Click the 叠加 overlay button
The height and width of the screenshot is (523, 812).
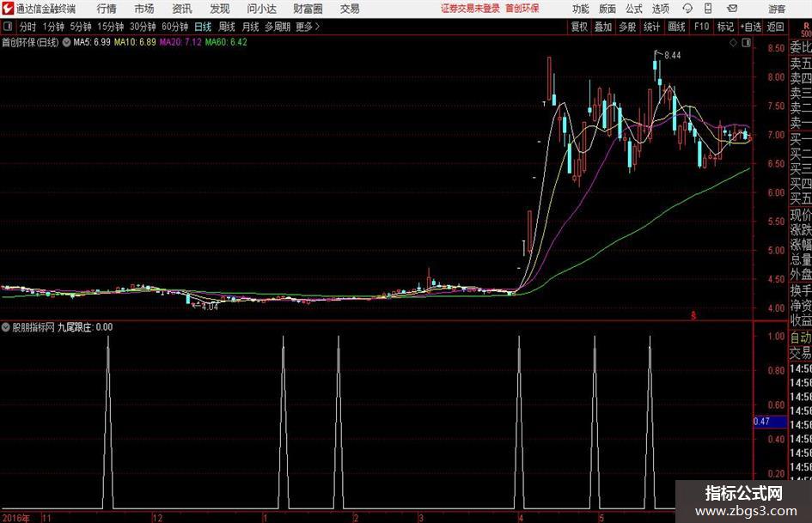pyautogui.click(x=603, y=27)
